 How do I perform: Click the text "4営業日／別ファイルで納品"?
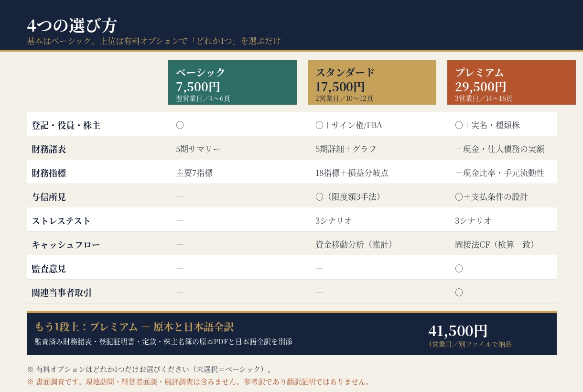pyautogui.click(x=470, y=344)
